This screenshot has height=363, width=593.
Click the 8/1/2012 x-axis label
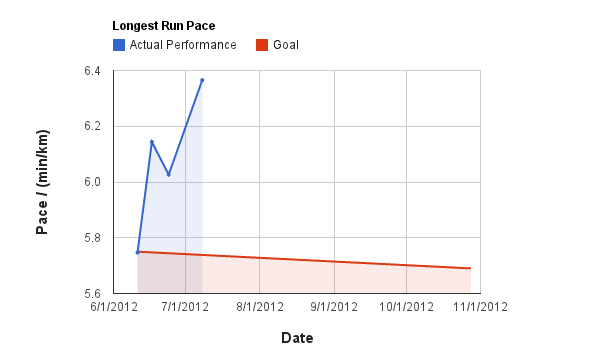(x=260, y=307)
